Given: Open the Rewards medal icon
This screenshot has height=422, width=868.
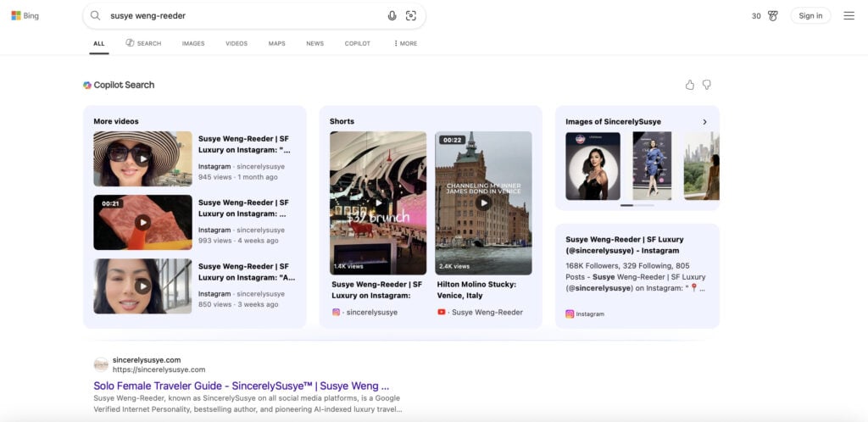Looking at the screenshot, I should click(x=772, y=15).
